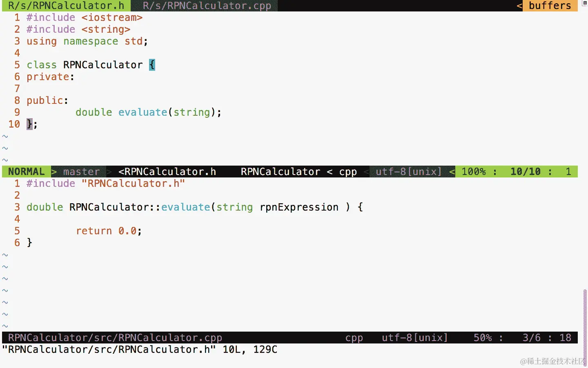Click the buffers label in the tabline
The width and height of the screenshot is (588, 368).
(x=550, y=6)
